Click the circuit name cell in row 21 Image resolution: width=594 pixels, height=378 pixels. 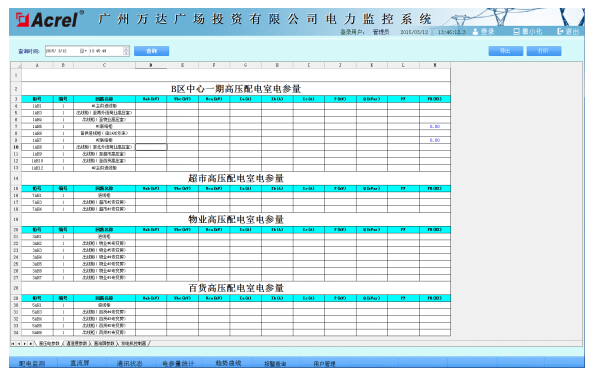click(x=104, y=236)
